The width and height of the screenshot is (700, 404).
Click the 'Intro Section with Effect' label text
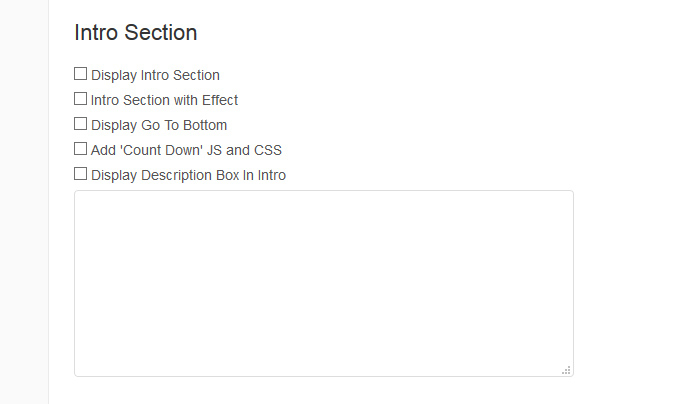pyautogui.click(x=164, y=100)
